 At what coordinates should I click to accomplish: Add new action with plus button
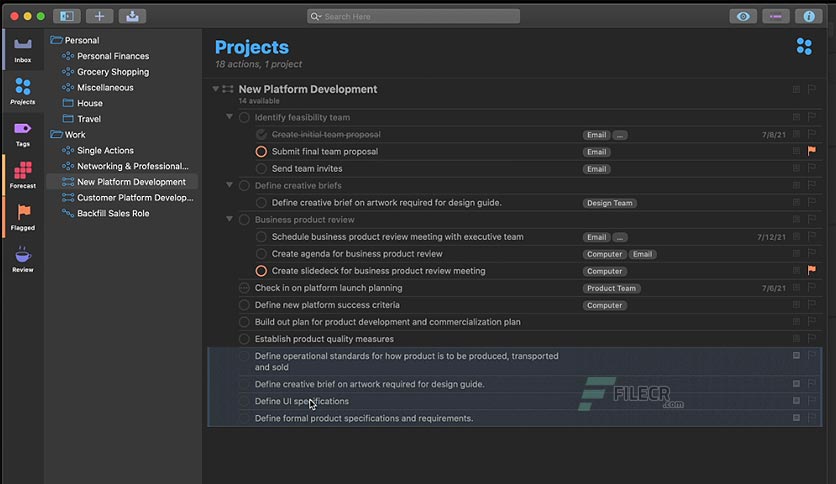click(99, 17)
